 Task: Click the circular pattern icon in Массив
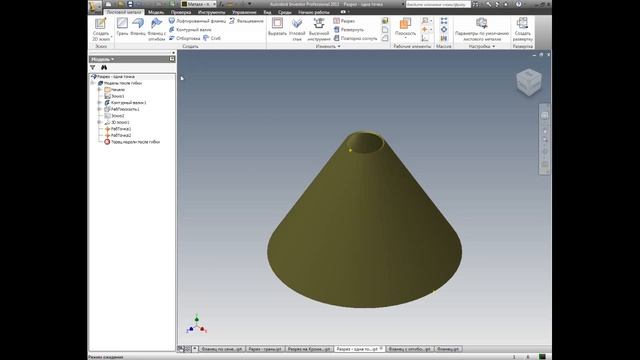[x=444, y=29]
